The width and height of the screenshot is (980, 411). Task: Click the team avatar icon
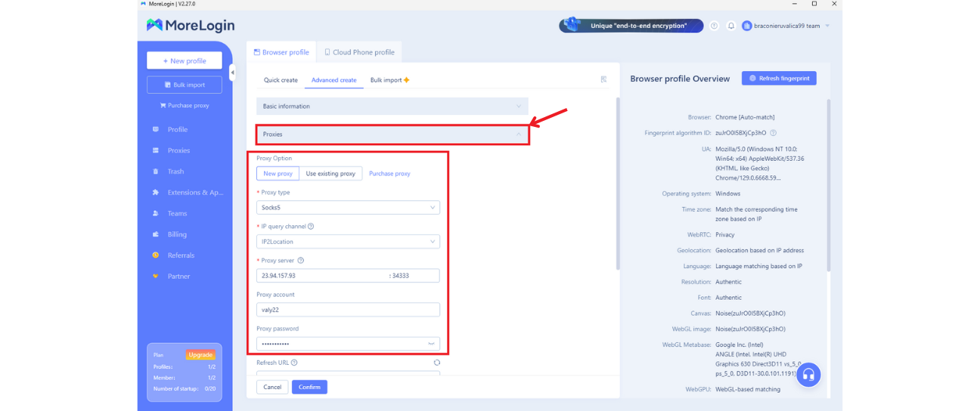[x=747, y=26]
